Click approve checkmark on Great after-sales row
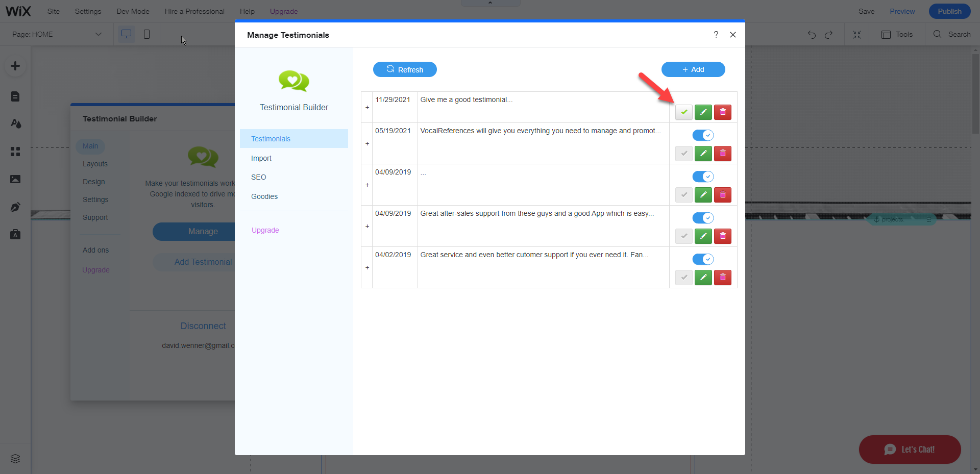This screenshot has height=474, width=980. click(x=684, y=236)
